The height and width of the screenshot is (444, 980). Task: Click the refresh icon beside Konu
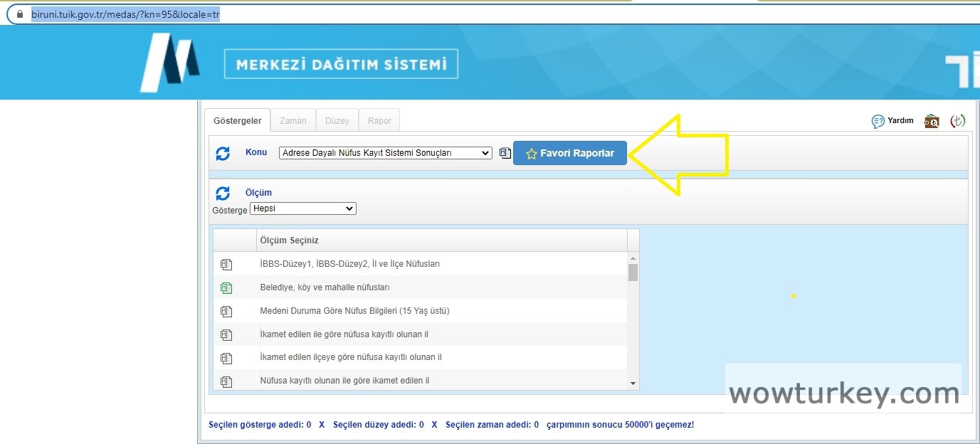(x=223, y=153)
